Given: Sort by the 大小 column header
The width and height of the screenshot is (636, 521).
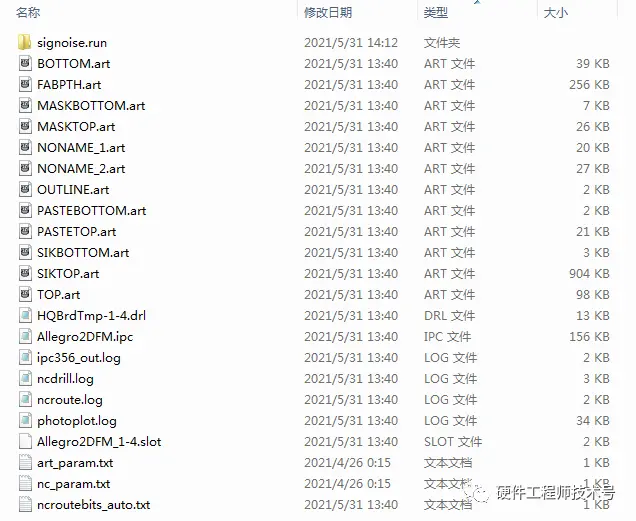Looking at the screenshot, I should (556, 13).
